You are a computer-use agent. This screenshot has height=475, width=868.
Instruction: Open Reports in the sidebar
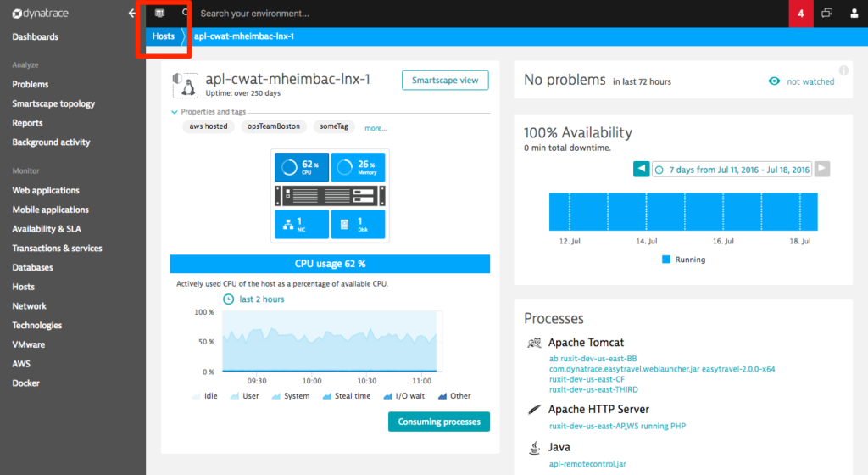tap(28, 123)
